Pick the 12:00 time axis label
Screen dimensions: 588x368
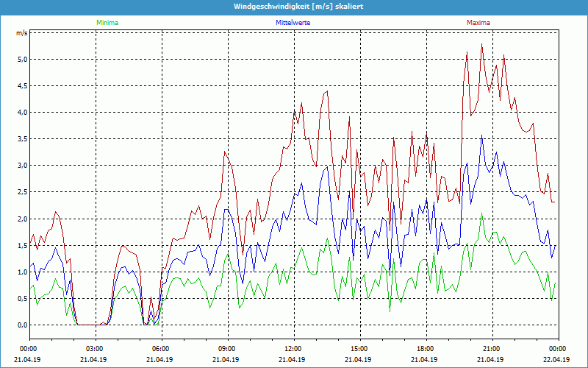pyautogui.click(x=293, y=348)
